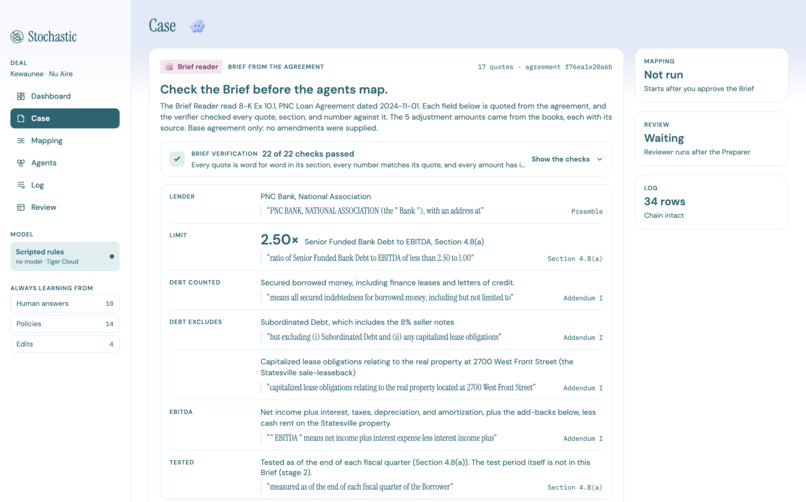806x502 pixels.
Task: Click the Secured borrowed money description
Action: [x=388, y=283]
